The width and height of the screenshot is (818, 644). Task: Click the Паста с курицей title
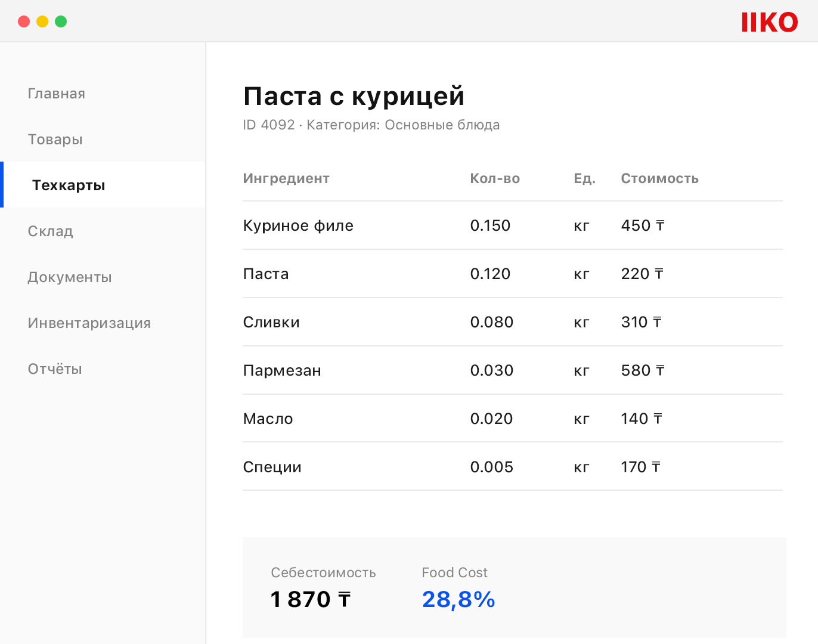[354, 96]
